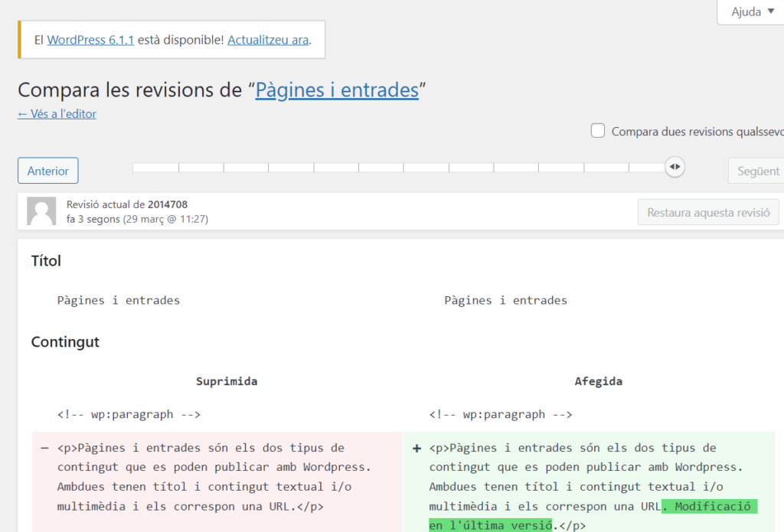The width and height of the screenshot is (784, 532).
Task: Click the WordPress 6.1.1 link
Action: pos(90,40)
